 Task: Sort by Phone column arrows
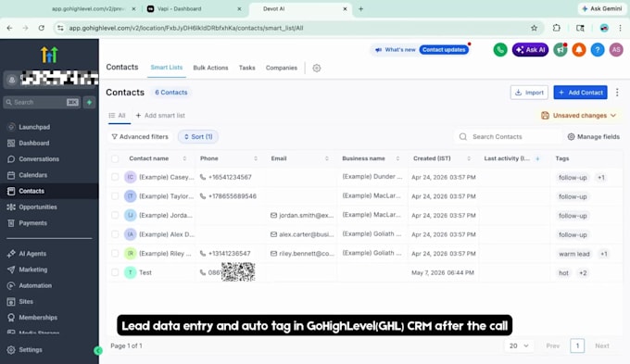[256, 158]
